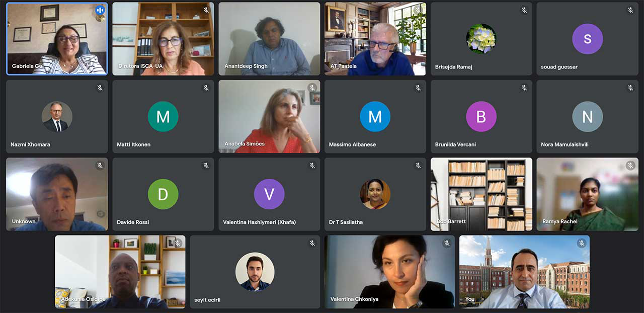Click muted mic icon on seyit ecirli tile
Viewport: 644px width, 313px height.
[x=312, y=243]
